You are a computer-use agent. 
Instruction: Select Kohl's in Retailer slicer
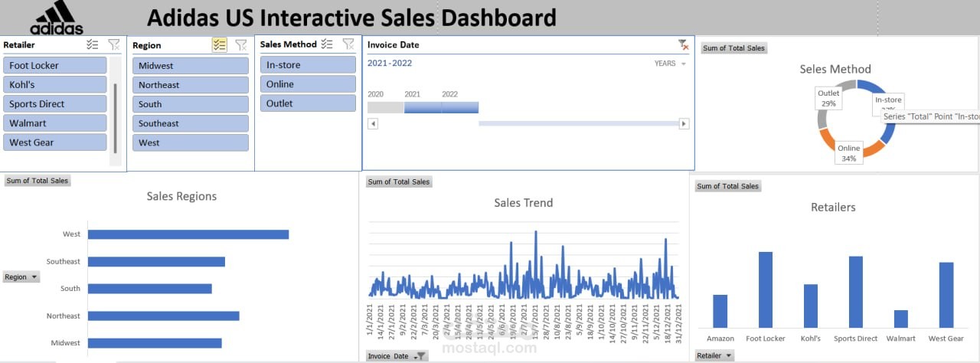[55, 84]
